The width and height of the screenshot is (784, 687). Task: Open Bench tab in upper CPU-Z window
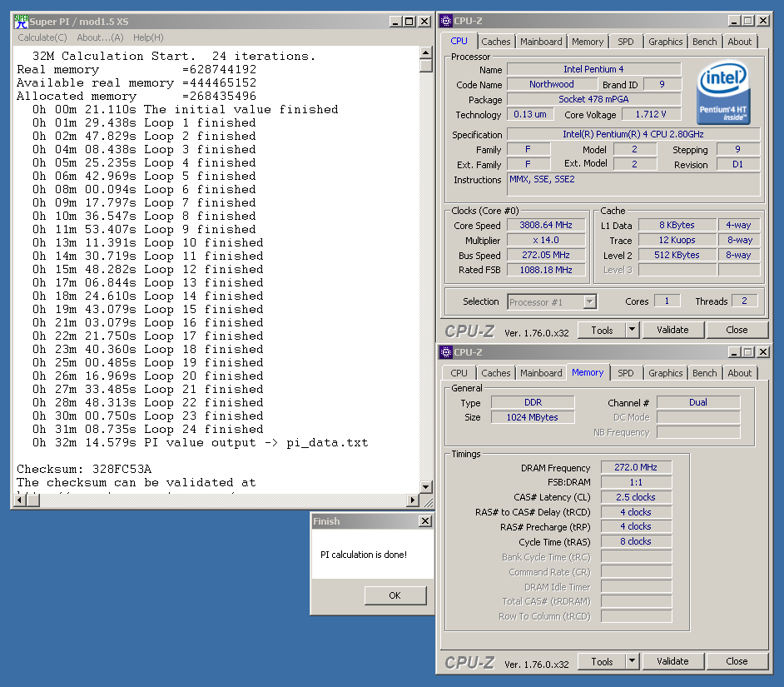point(704,42)
